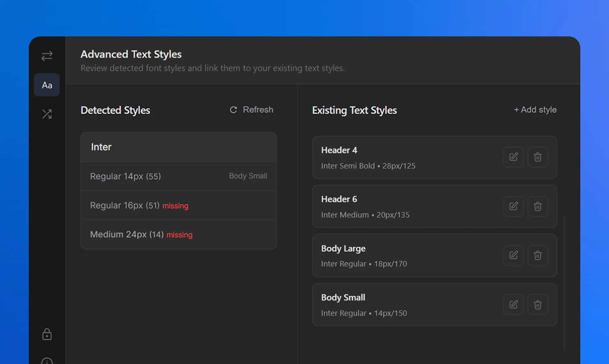Screen dimensions: 609x364
Task: Refresh the detected styles list
Action: point(252,110)
